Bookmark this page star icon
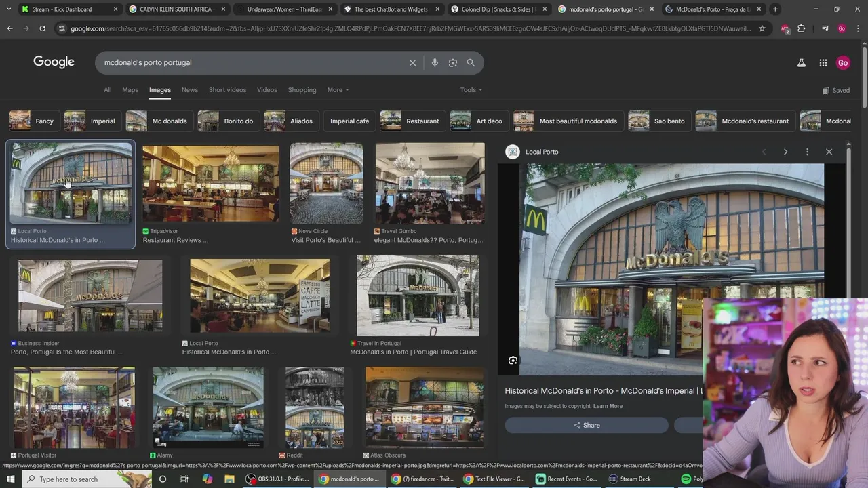The image size is (868, 488). point(762,28)
